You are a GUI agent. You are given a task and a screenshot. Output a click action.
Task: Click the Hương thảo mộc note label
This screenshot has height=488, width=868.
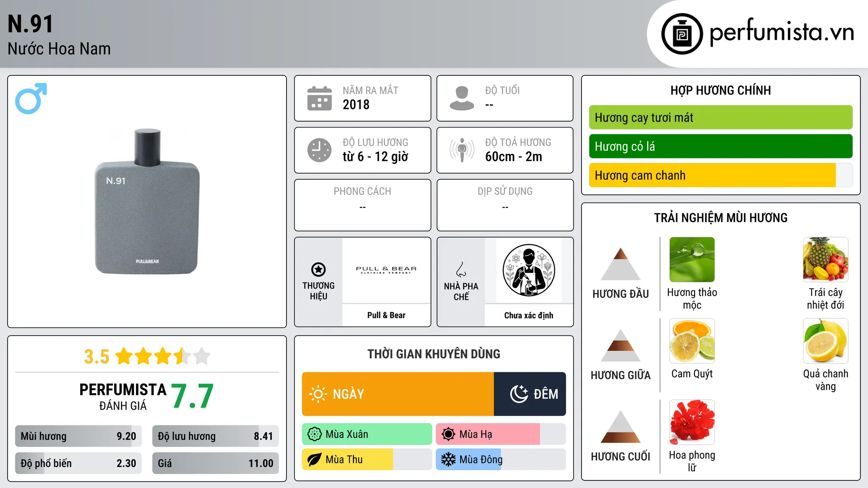(692, 299)
